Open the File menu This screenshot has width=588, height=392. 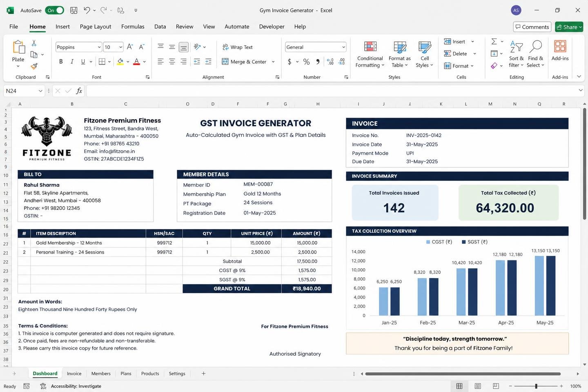coord(13,27)
